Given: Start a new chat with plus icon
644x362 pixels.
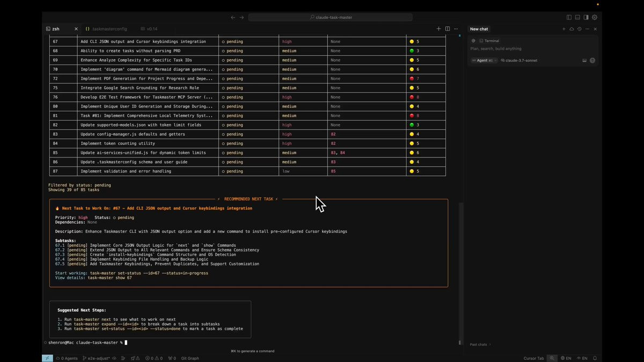Looking at the screenshot, I should [x=563, y=29].
